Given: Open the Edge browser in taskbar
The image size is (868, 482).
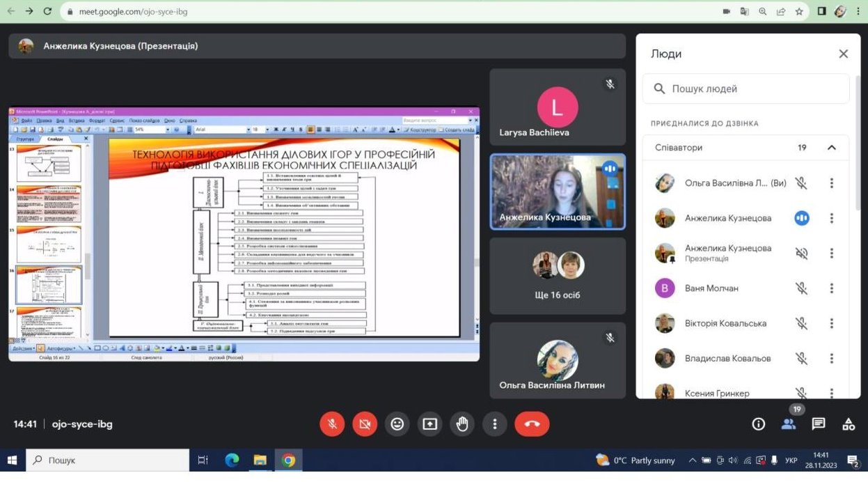Looking at the screenshot, I should (232, 460).
